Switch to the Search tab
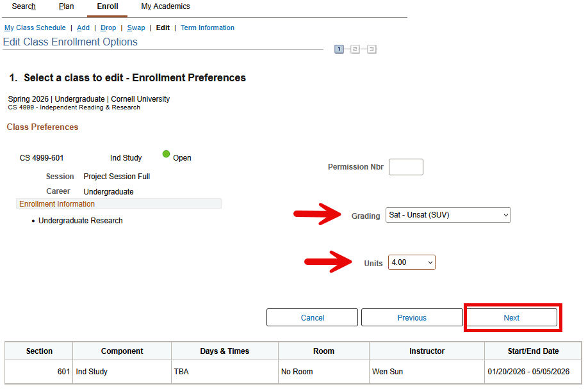 coord(23,6)
